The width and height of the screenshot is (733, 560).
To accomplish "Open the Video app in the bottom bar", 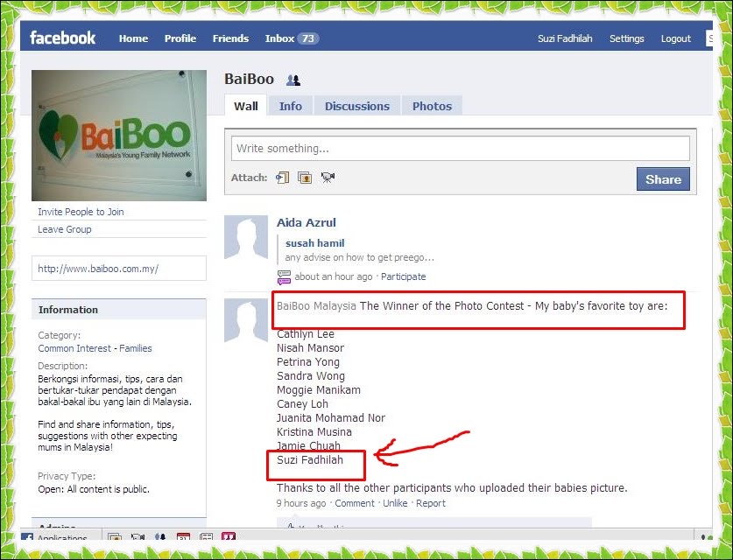I will point(137,537).
